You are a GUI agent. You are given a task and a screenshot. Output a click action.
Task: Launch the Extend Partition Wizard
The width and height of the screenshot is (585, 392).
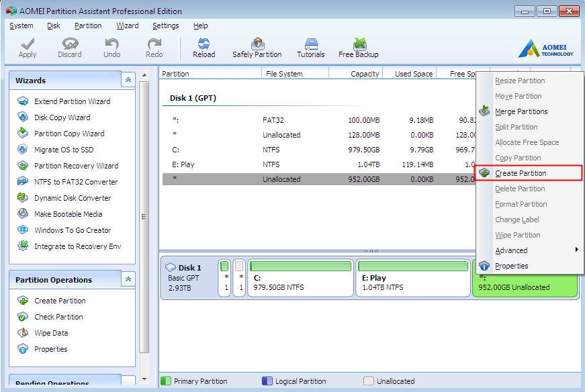pyautogui.click(x=73, y=101)
